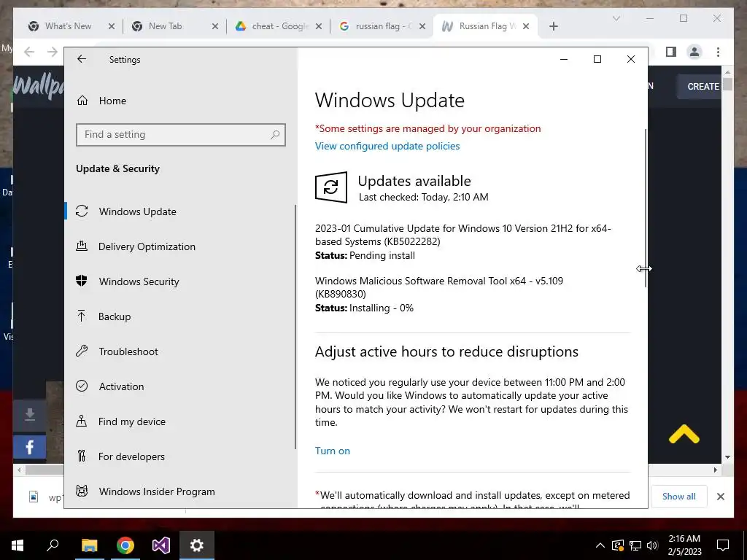
Task: Switch to the russian flag Google tab
Action: tap(382, 26)
